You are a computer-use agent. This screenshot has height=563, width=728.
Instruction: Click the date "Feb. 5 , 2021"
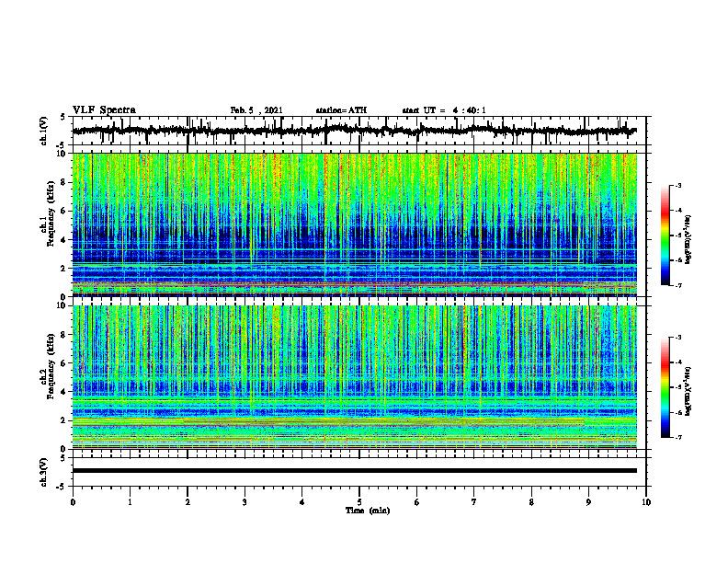[256, 110]
